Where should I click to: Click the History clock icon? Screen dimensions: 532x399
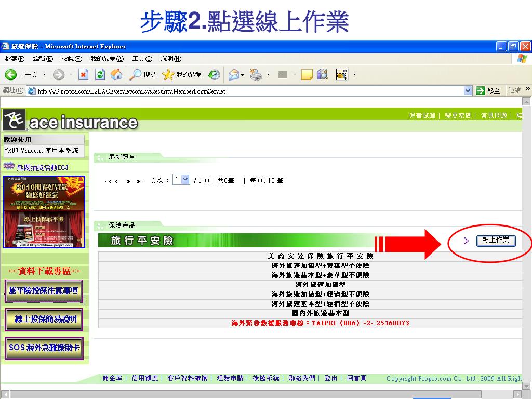214,75
